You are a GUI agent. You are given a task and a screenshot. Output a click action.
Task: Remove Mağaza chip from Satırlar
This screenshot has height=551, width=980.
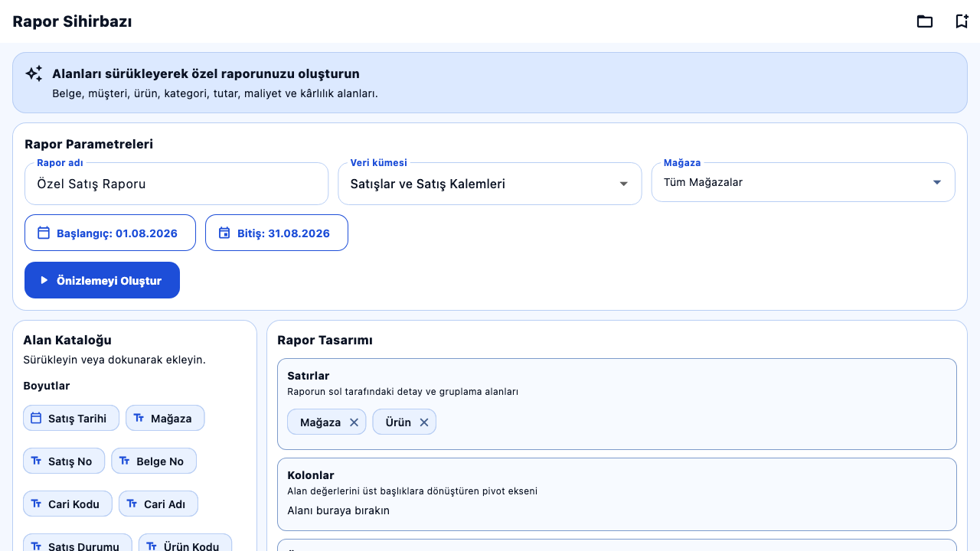(x=354, y=422)
